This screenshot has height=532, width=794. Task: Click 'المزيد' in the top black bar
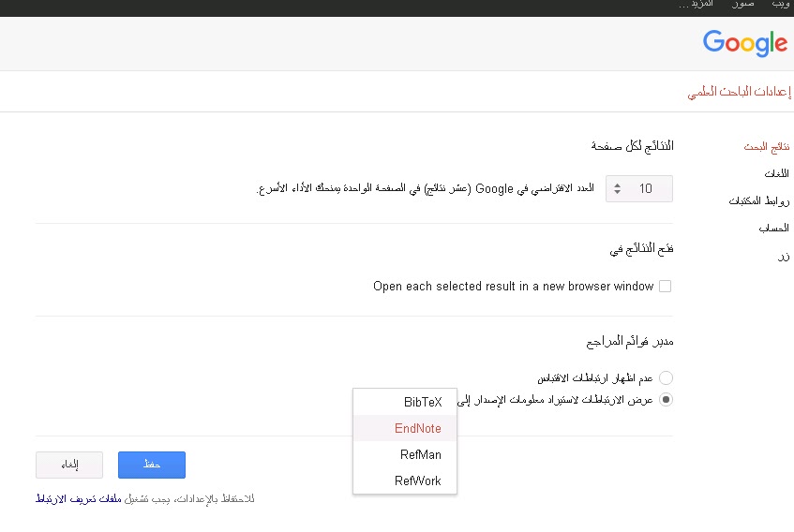(x=697, y=4)
